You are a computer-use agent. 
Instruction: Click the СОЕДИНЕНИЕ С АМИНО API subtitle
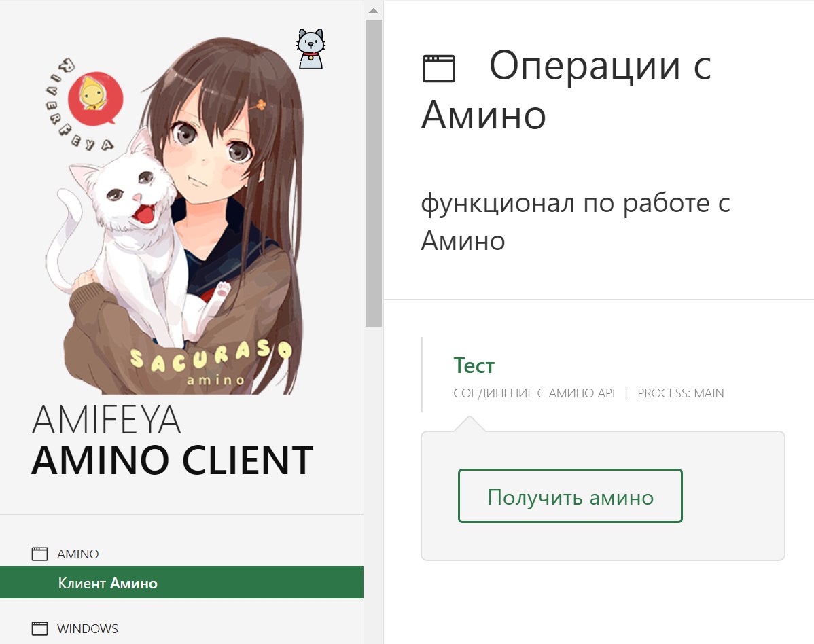tap(534, 393)
